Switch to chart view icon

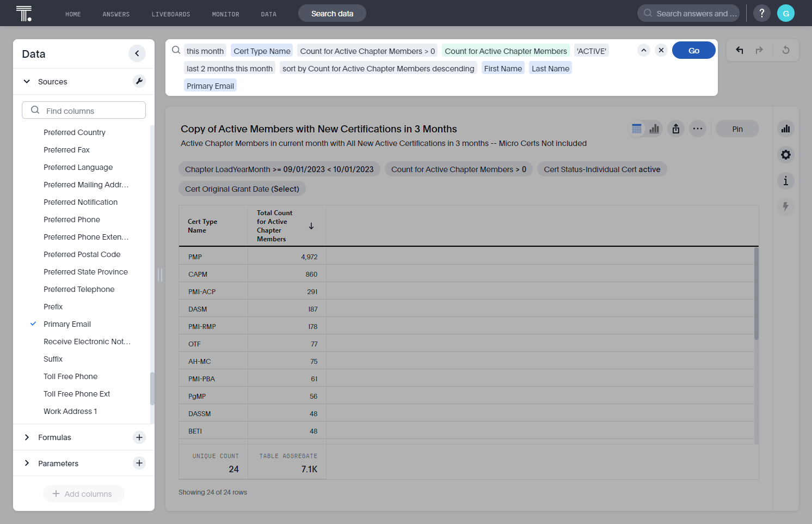[x=654, y=129]
